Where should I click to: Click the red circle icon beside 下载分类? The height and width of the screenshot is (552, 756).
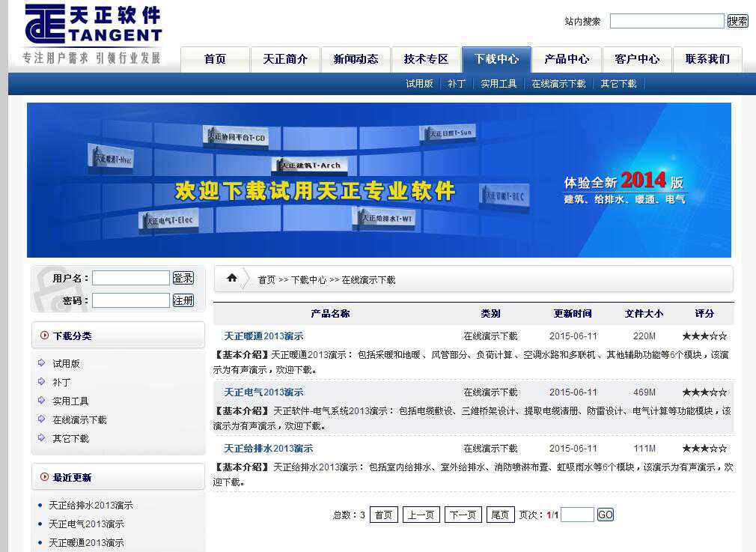(44, 336)
